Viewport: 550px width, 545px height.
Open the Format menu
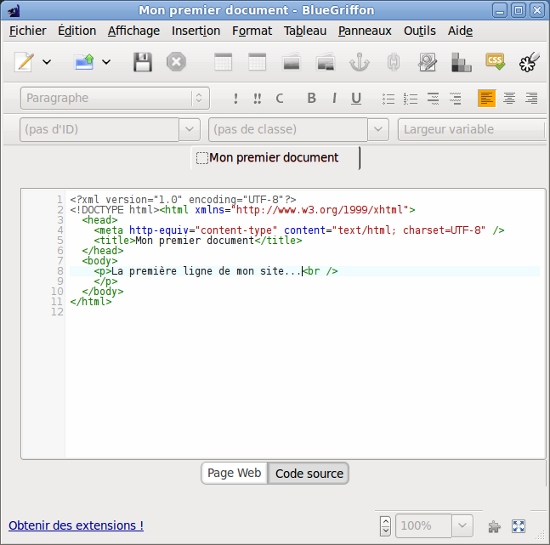(x=252, y=31)
